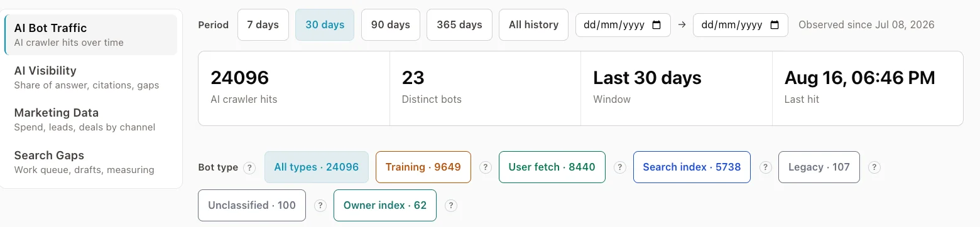This screenshot has width=980, height=227.
Task: Open AI Visibility section
Action: (90, 77)
